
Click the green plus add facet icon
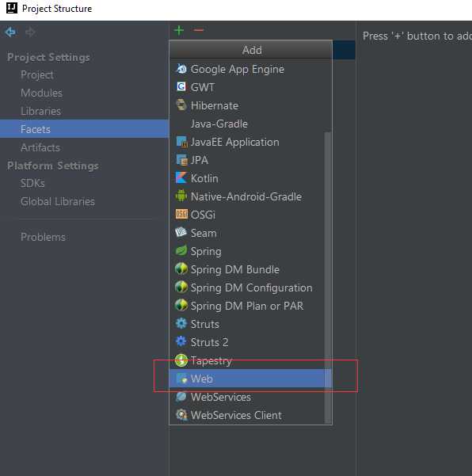(179, 30)
